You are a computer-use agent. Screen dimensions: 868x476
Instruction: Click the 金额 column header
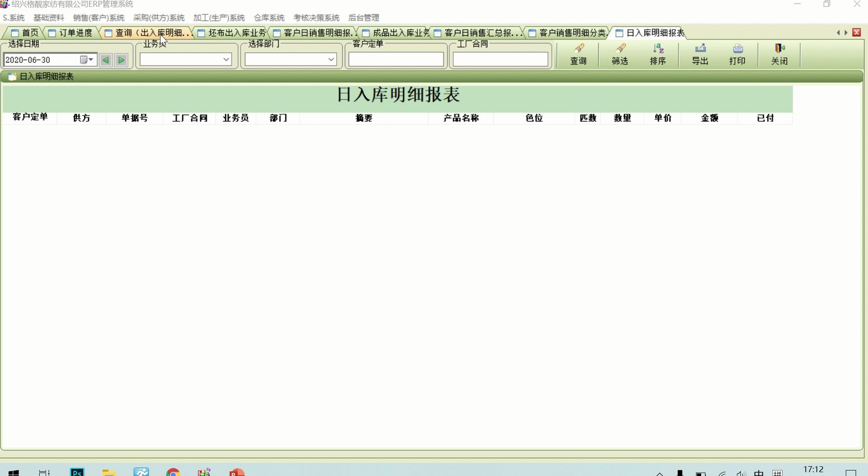click(x=710, y=118)
